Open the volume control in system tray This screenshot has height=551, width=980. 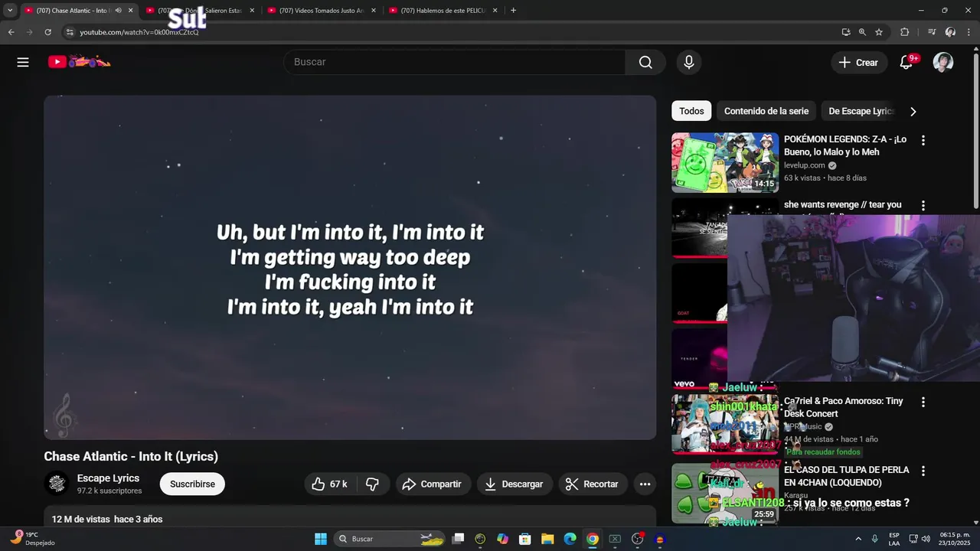pos(926,539)
